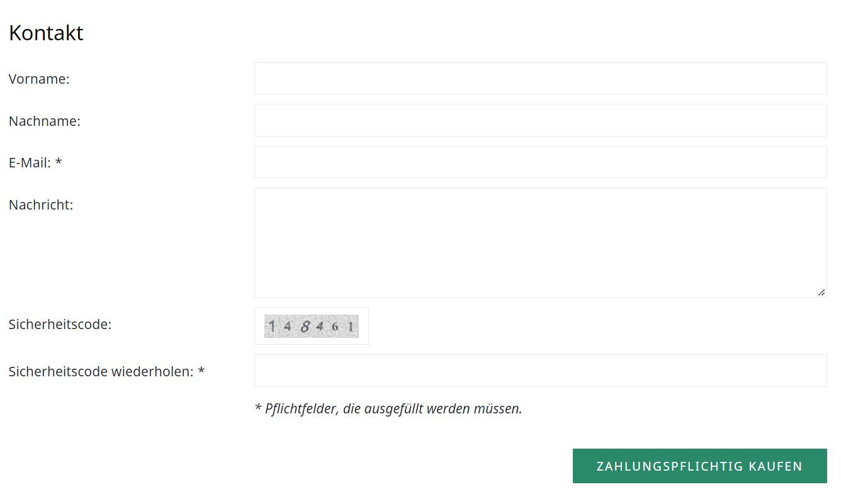Click the Zahlungspflichtig Kaufen button
Viewport: 841px width, 504px height.
tap(699, 466)
